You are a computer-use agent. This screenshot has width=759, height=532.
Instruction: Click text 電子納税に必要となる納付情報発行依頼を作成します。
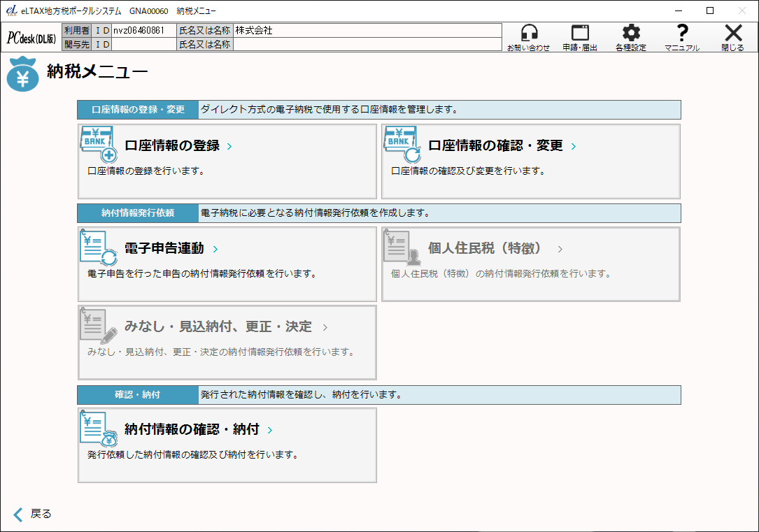pyautogui.click(x=315, y=213)
